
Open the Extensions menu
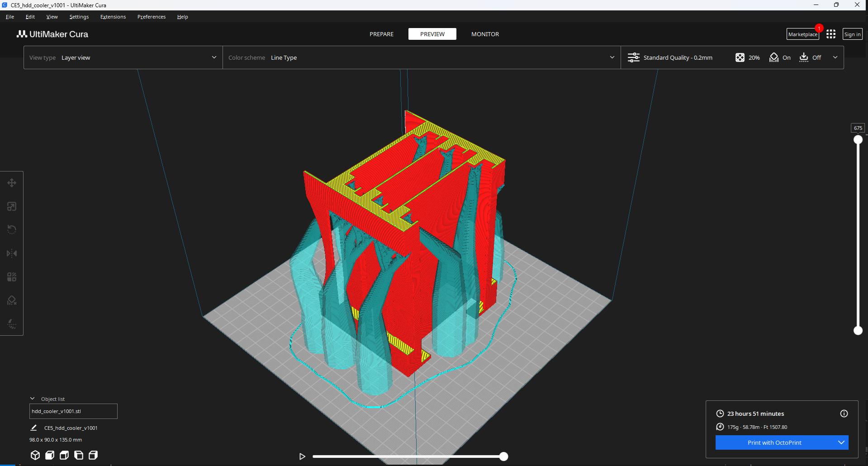[x=113, y=17]
